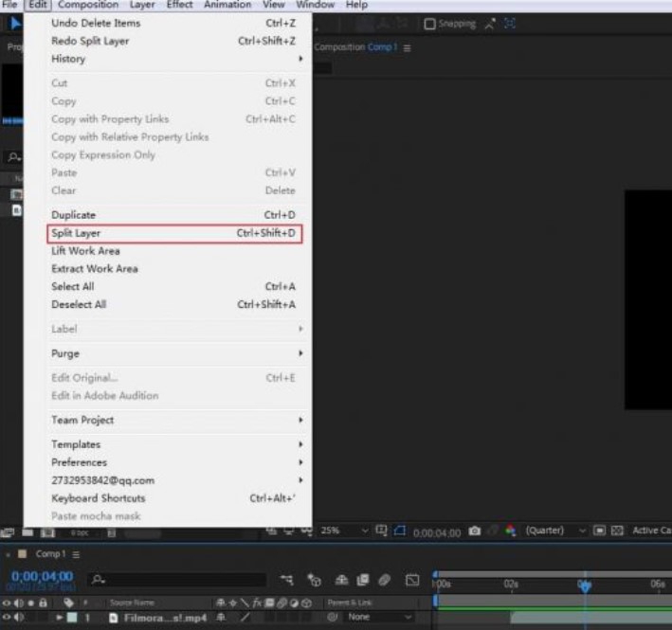
Task: Click the show channel color icon
Action: (x=509, y=531)
